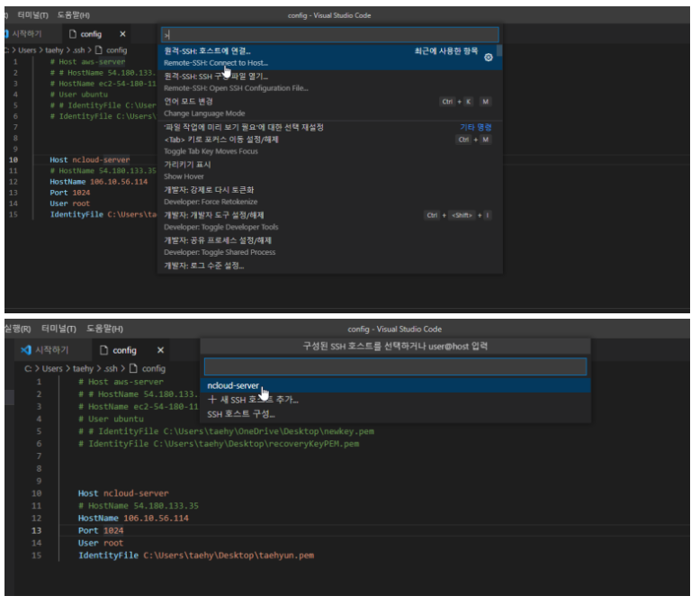Open 실행(R) menu in the bottom window
The image size is (700, 605).
(x=17, y=329)
